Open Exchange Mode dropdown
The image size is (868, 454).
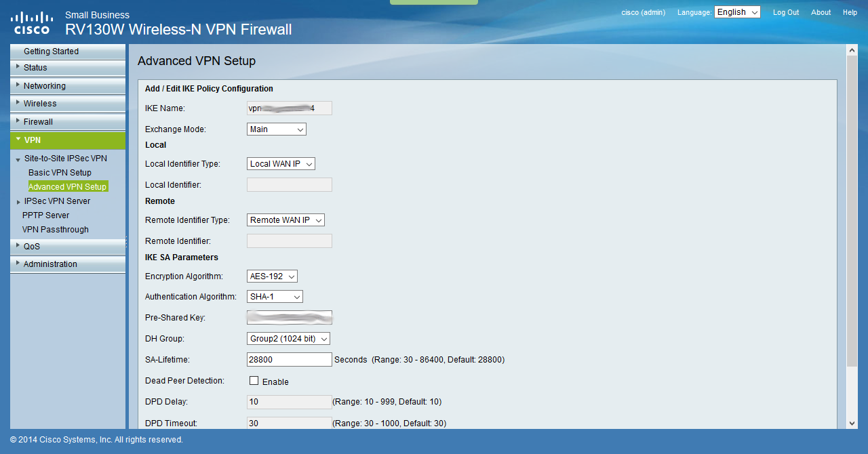(277, 129)
